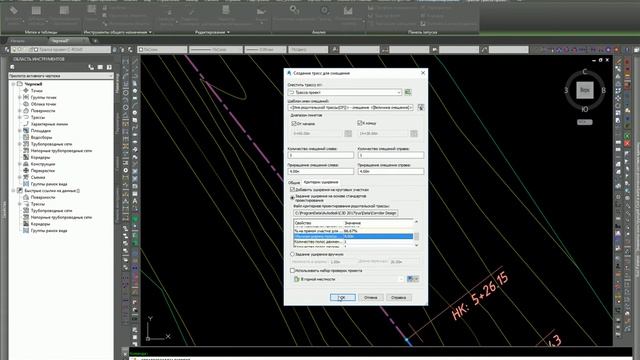Screen dimensions: 640x360
Task: Expand Трубопроводные сети under Чертеж1
Action: coord(20,144)
